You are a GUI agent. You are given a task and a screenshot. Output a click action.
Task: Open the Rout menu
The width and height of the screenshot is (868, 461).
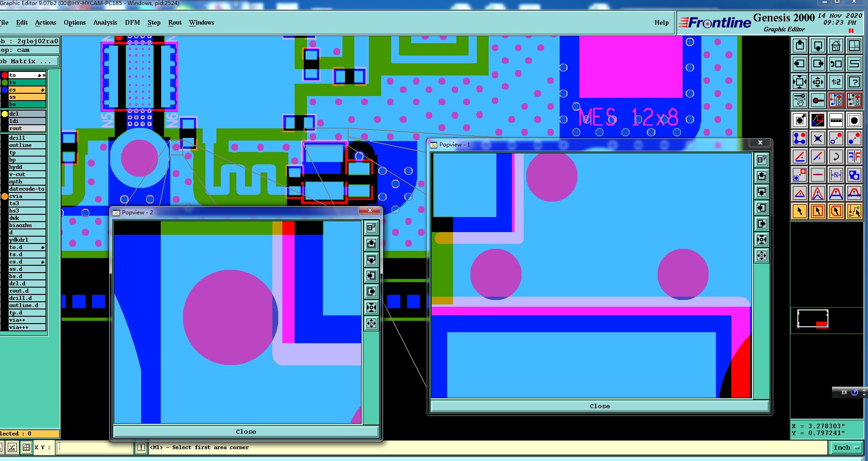(175, 22)
